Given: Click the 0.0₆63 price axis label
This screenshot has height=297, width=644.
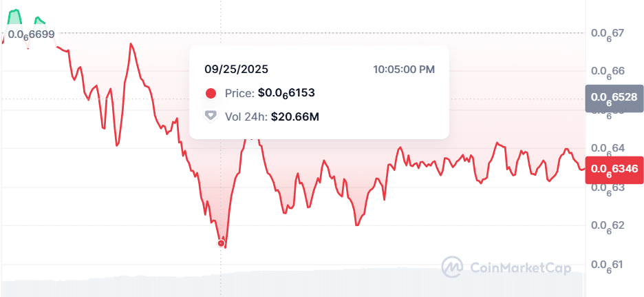Looking at the screenshot, I should (607, 187).
